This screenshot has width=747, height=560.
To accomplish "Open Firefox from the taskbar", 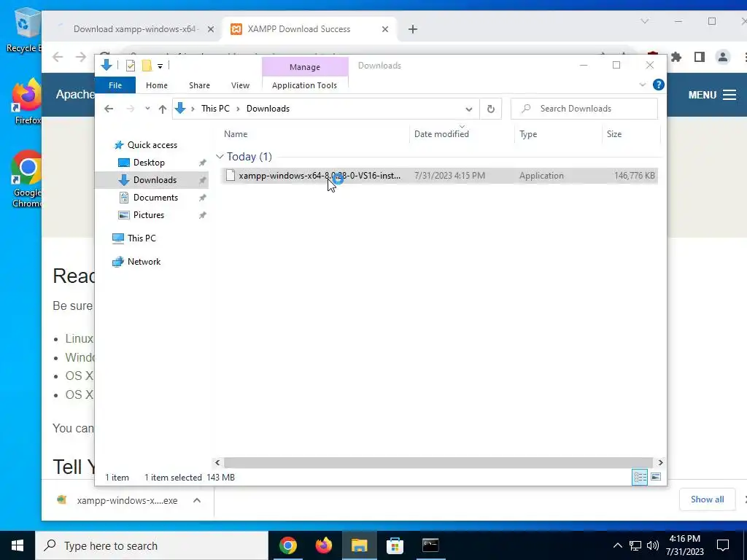I will [323, 545].
